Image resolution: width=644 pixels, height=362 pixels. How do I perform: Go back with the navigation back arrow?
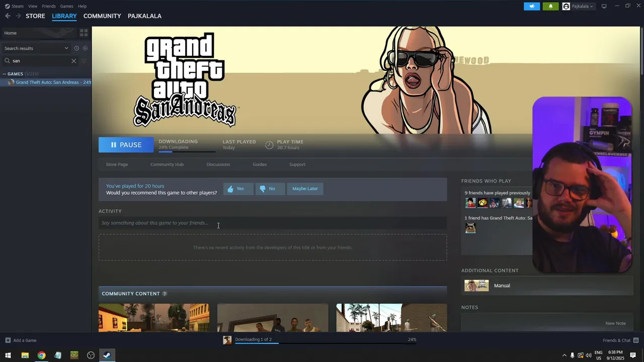click(8, 16)
